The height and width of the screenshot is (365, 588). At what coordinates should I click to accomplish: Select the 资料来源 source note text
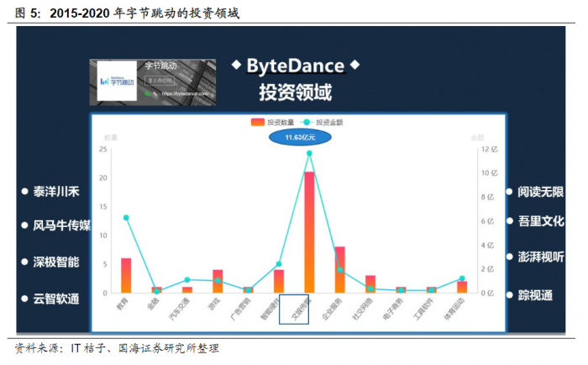117,348
